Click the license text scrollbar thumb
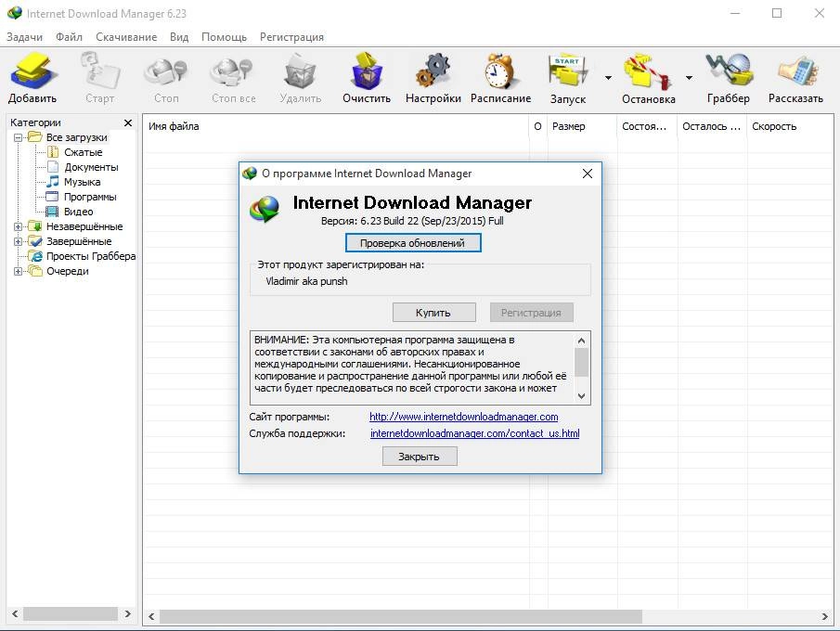The width and height of the screenshot is (840, 631). click(581, 363)
